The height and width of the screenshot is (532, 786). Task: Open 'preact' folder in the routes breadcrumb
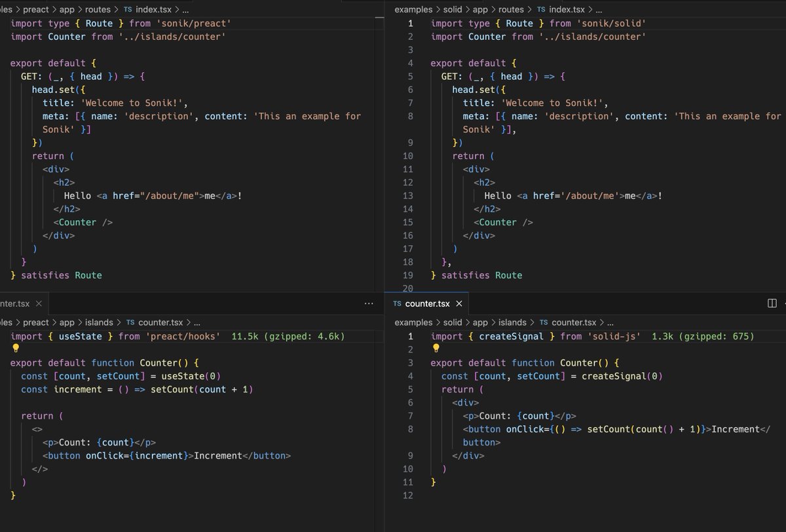[36, 10]
